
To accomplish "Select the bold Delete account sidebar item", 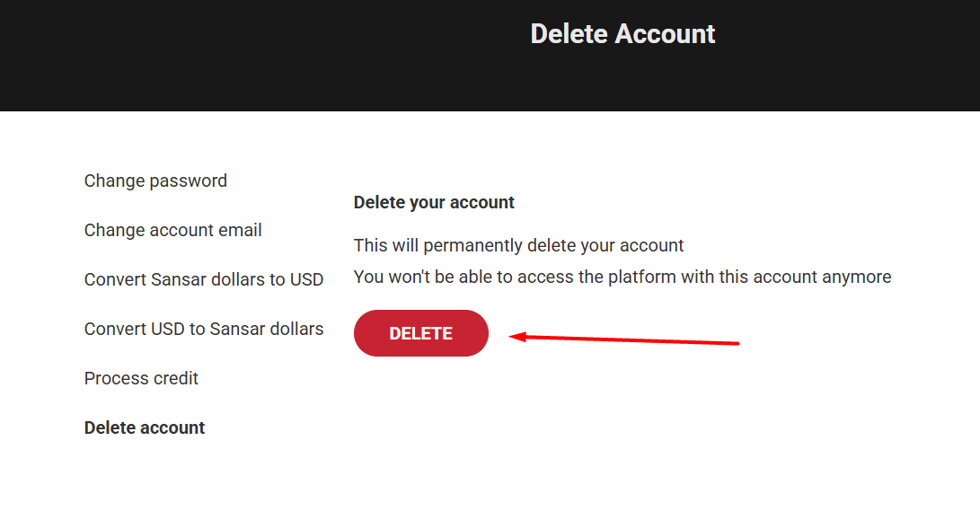I will tap(145, 427).
